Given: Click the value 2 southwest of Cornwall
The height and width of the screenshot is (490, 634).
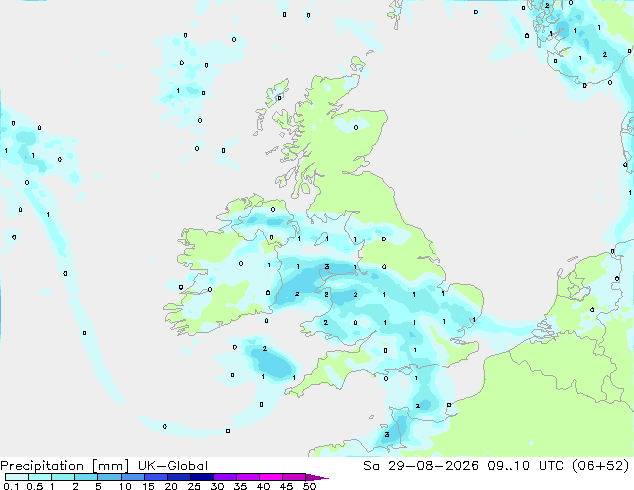Looking at the screenshot, I should click(264, 348).
